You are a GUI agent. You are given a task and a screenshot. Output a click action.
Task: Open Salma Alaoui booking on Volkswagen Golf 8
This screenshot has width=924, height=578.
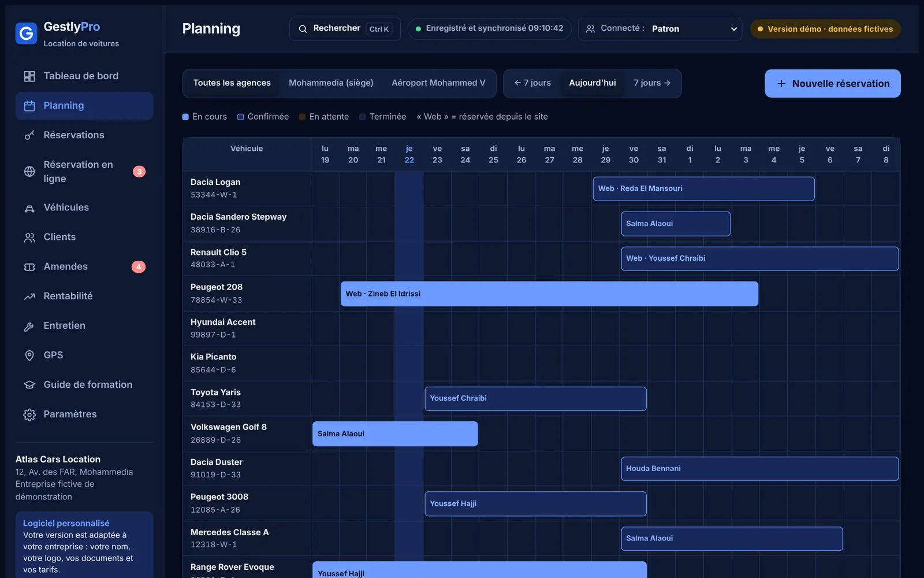[x=395, y=434]
